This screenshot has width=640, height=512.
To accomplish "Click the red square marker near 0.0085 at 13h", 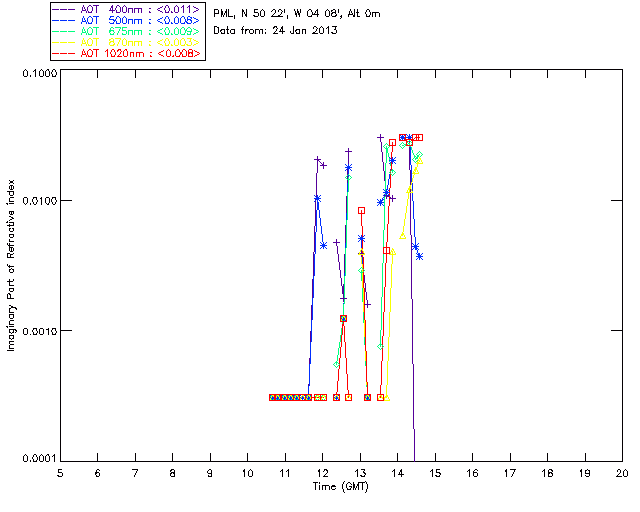I will pos(361,211).
